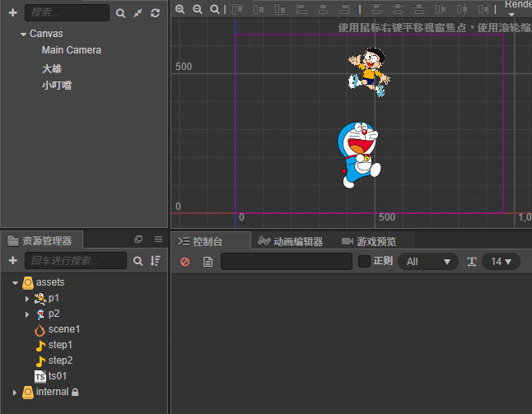Collapse all nodes with the hierarchy arrows icon
532x414 pixels.
pos(138,13)
